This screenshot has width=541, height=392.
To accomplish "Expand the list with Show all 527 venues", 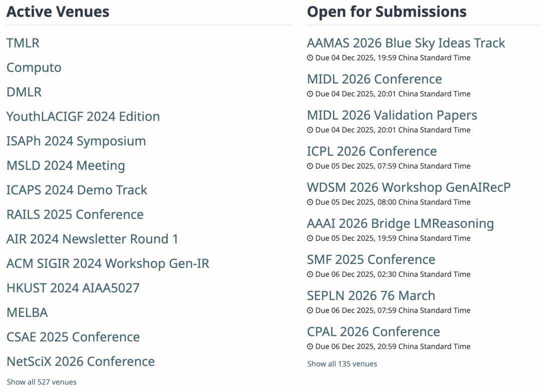I will [42, 382].
